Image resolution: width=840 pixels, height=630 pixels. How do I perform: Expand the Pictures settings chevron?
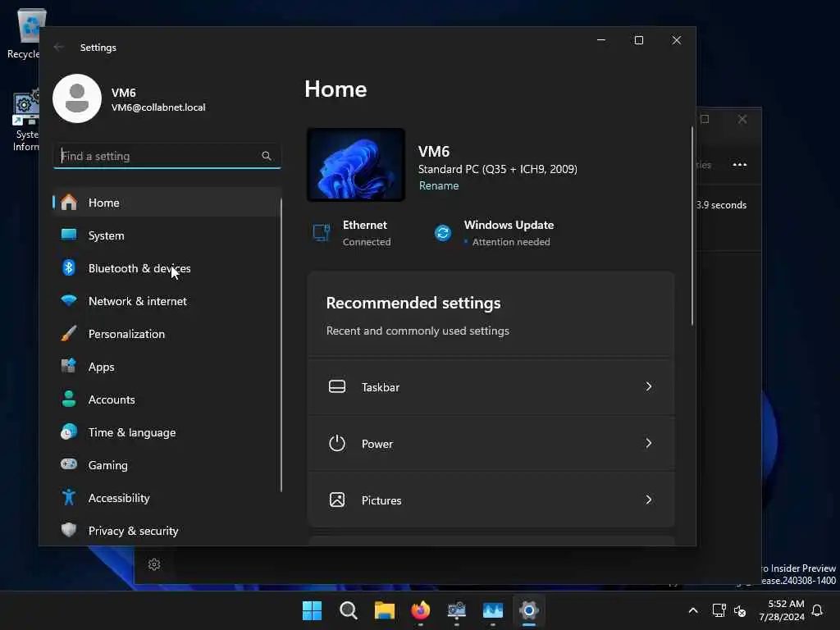(649, 500)
